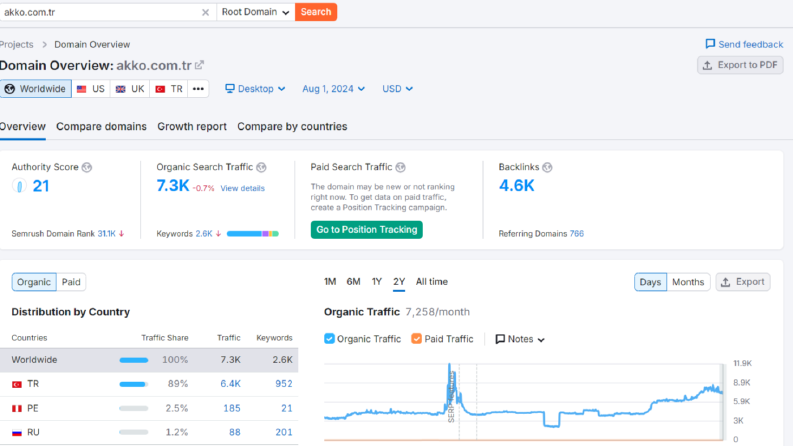The width and height of the screenshot is (793, 446).
Task: Click the authority score gauge icon
Action: click(x=19, y=186)
